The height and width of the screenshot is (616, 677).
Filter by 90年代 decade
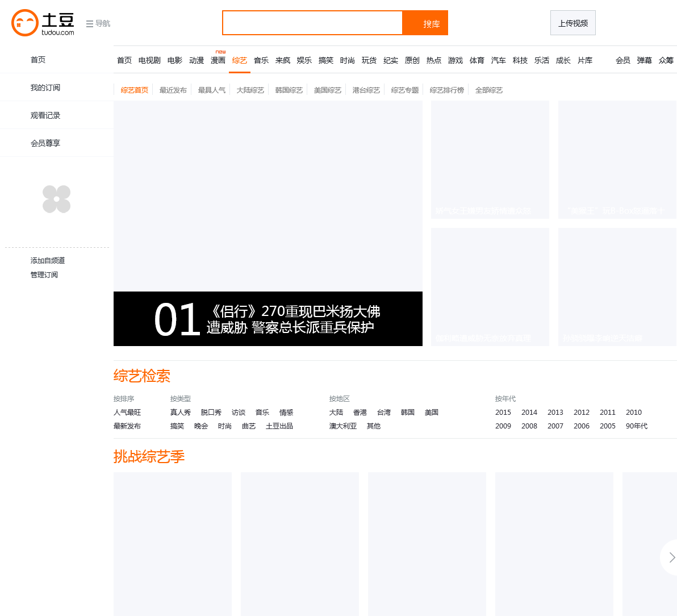click(637, 426)
